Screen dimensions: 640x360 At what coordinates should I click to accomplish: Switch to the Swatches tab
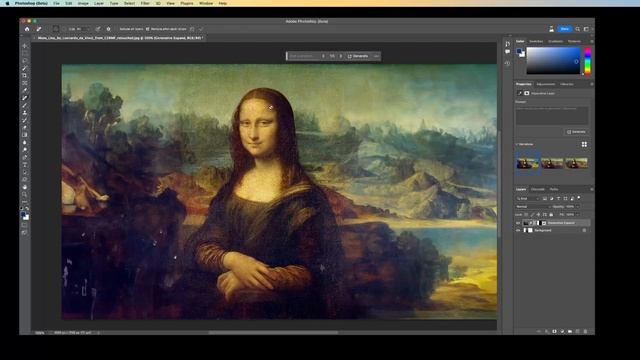click(x=536, y=41)
